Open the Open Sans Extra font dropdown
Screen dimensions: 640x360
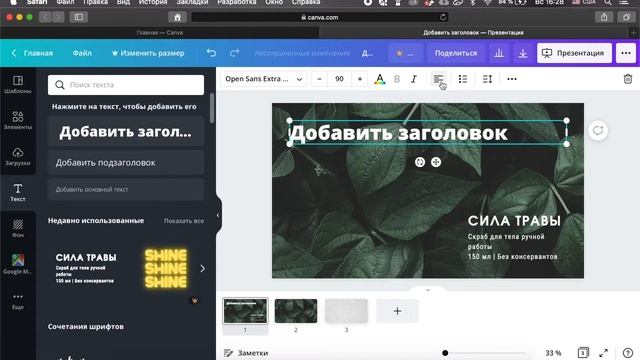[x=264, y=79]
